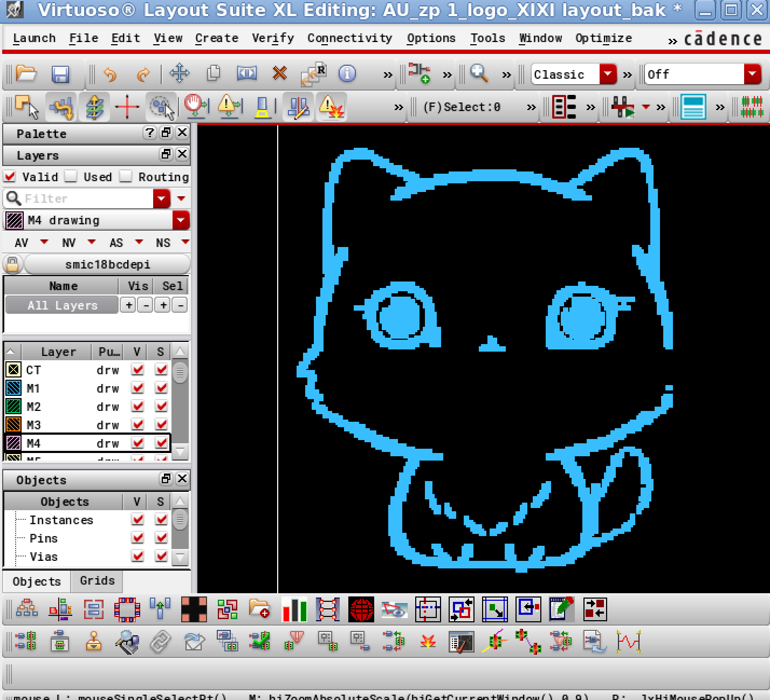Click the ruler and pencil icon
Image resolution: width=770 pixels, height=700 pixels.
tap(298, 106)
